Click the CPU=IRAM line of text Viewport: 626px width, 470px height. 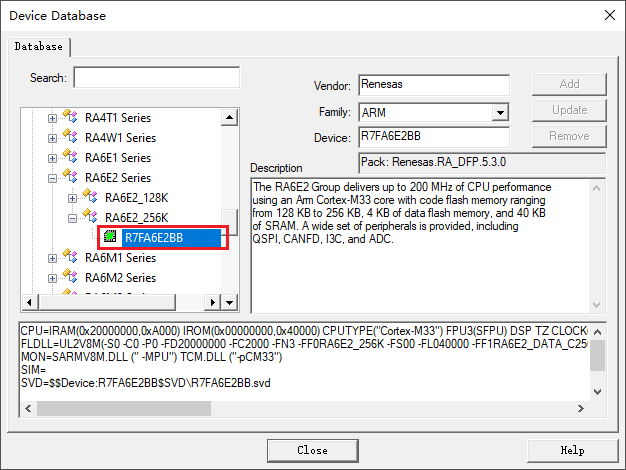[304, 331]
